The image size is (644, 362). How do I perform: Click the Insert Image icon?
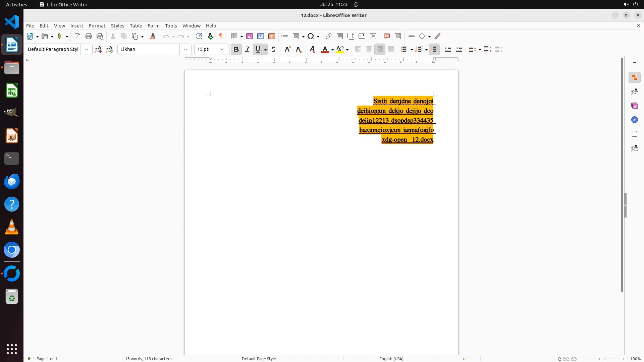250,36
